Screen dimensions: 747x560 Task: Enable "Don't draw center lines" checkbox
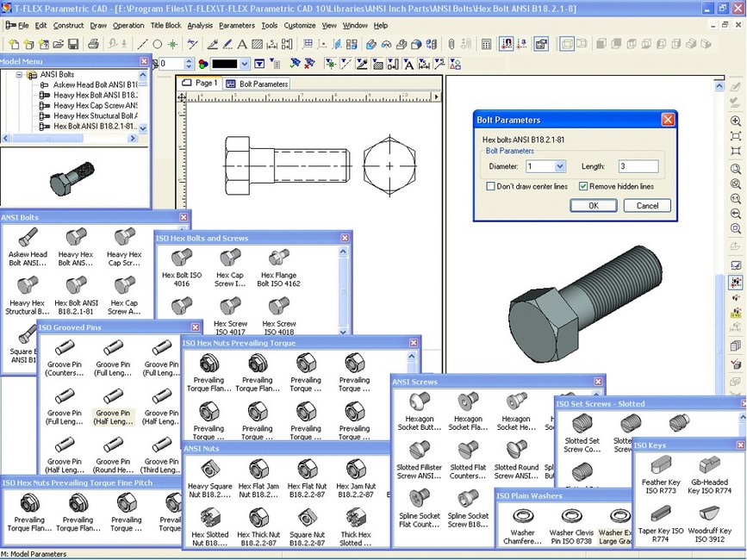pyautogui.click(x=491, y=186)
